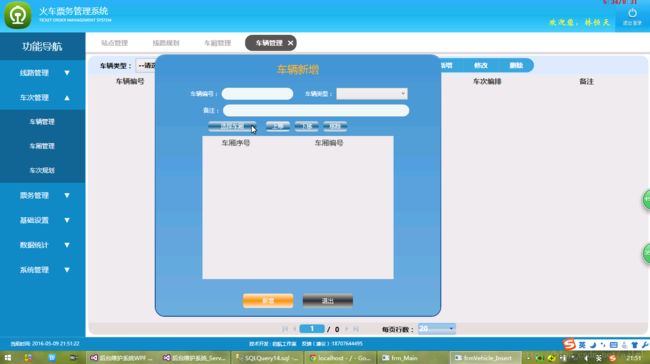Viewport: 650px width, 364px height.
Task: Switch to 站点管理 tab
Action: click(114, 43)
